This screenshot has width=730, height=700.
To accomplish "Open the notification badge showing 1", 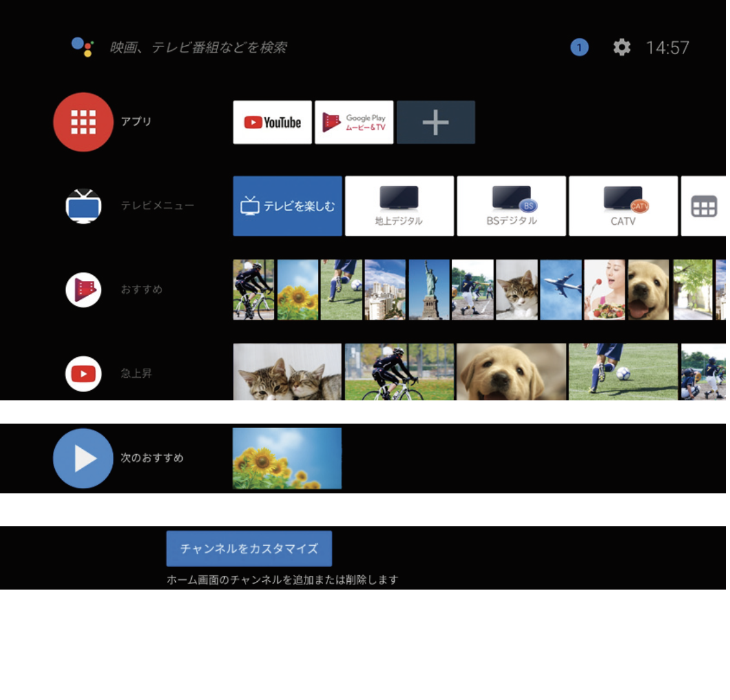I will [579, 47].
